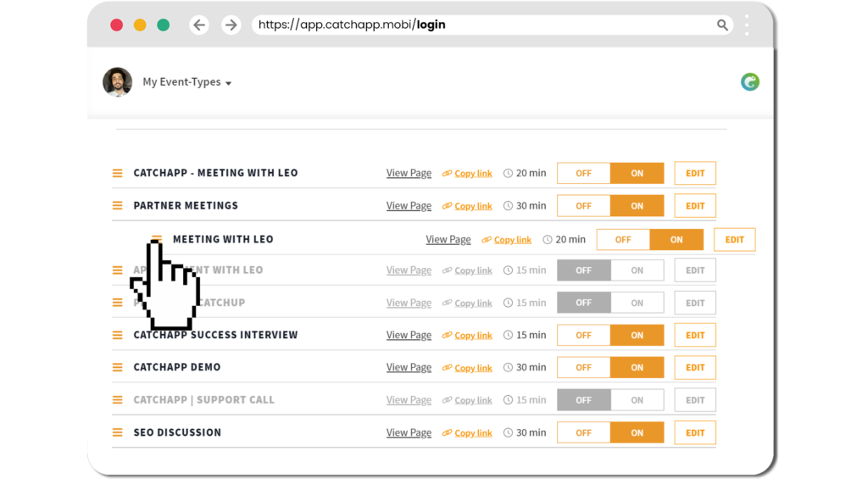
Task: Click the drag handle of the row ending in Catchup
Action: [117, 303]
